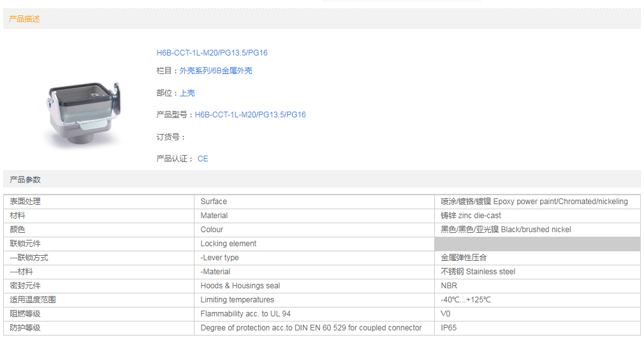The image size is (644, 340).
Task: Click the 订货号 order number label
Action: click(x=170, y=137)
